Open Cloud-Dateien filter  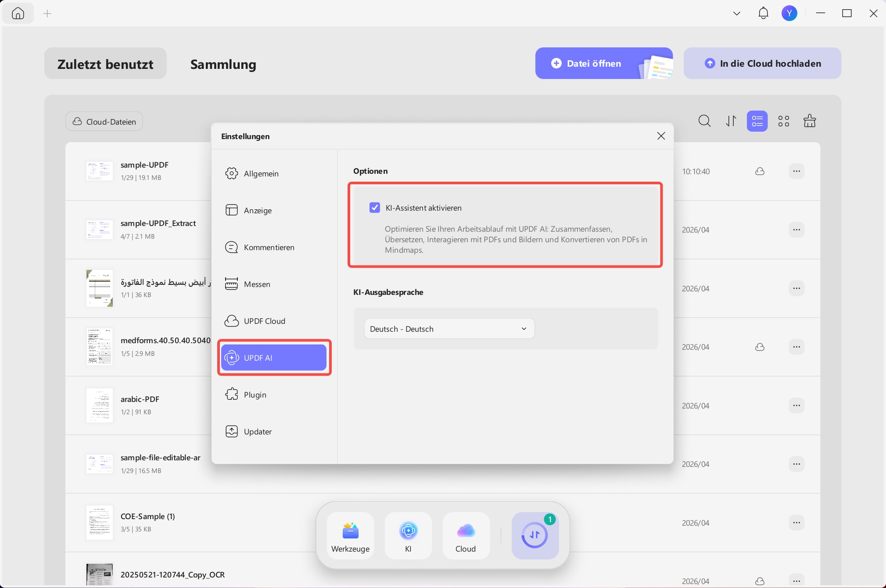(104, 122)
